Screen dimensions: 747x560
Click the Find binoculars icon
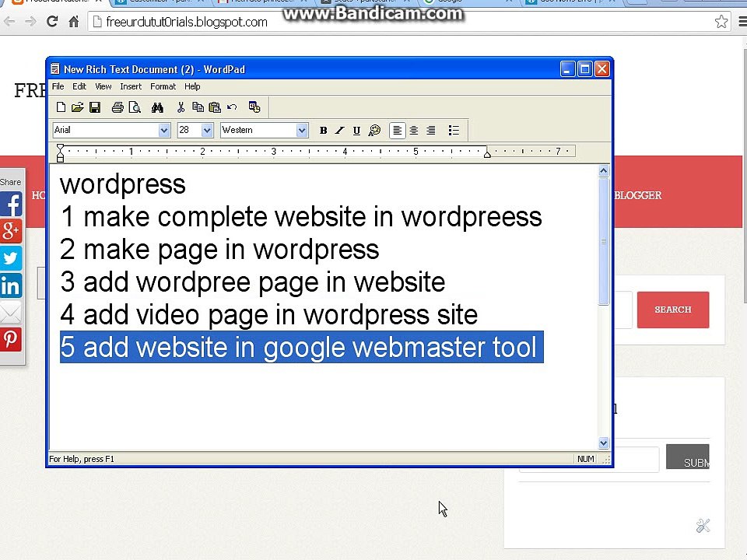(x=157, y=107)
